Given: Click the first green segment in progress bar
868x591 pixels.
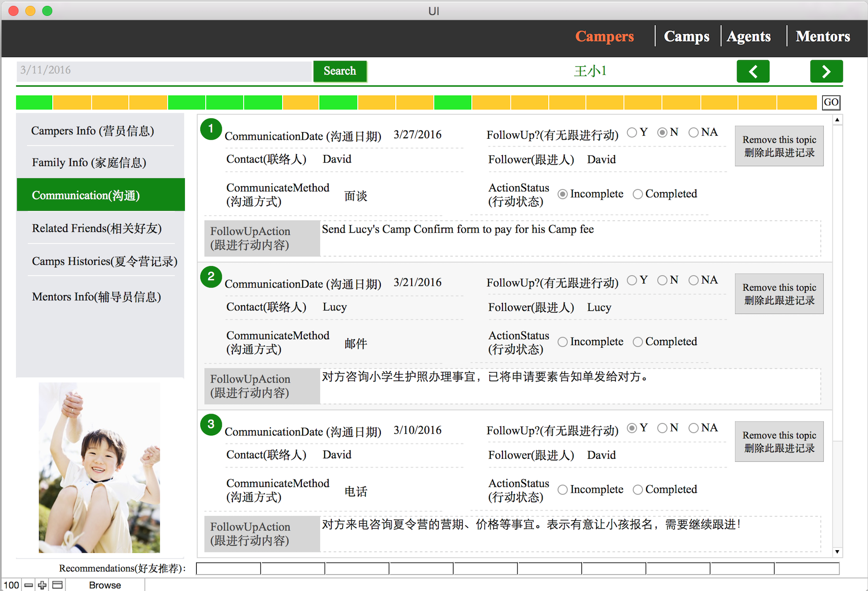Looking at the screenshot, I should 34,102.
